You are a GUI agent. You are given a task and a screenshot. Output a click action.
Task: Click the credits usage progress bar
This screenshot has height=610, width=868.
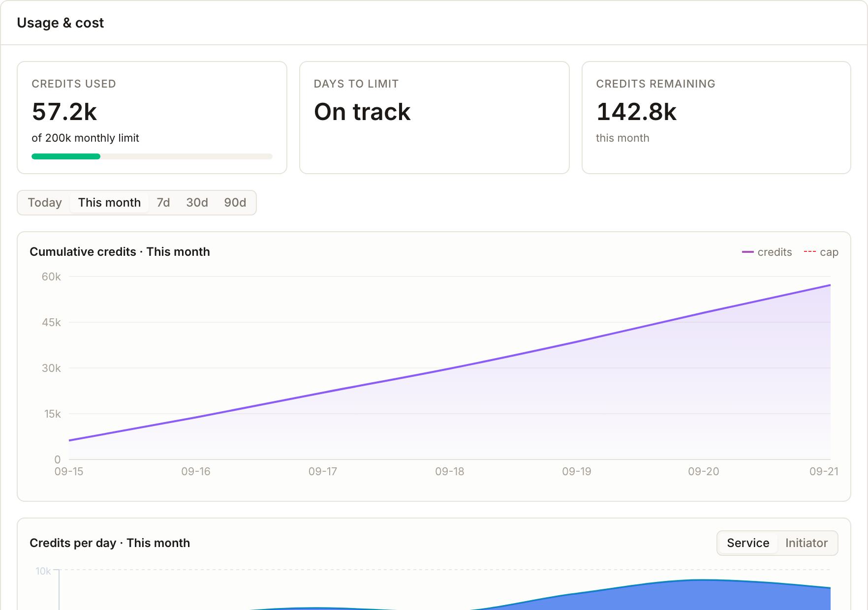(x=152, y=156)
